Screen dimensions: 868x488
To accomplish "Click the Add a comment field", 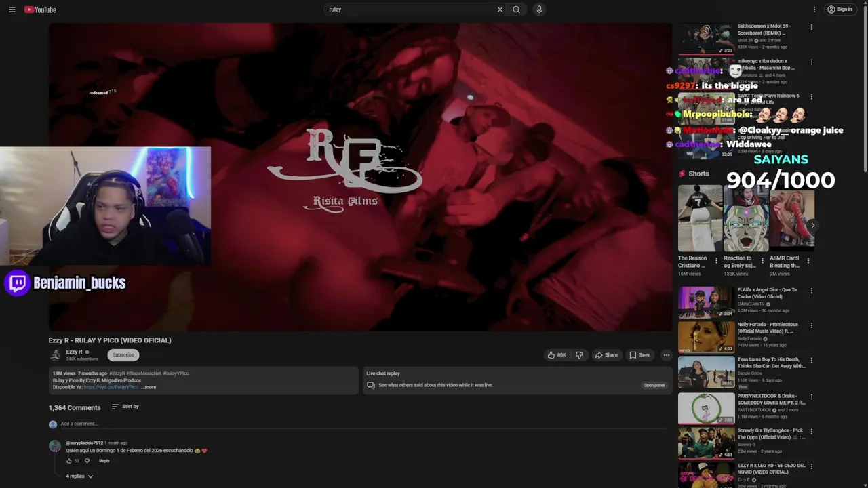I will click(363, 424).
